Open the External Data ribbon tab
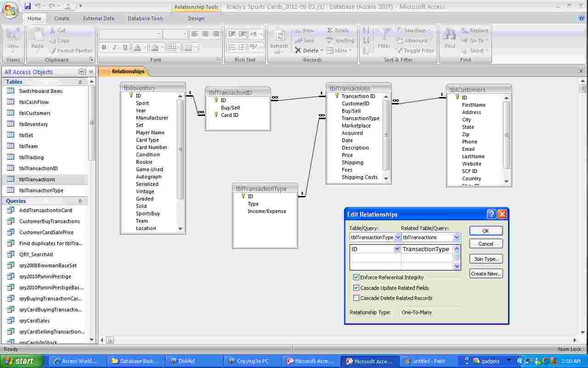 (x=99, y=18)
